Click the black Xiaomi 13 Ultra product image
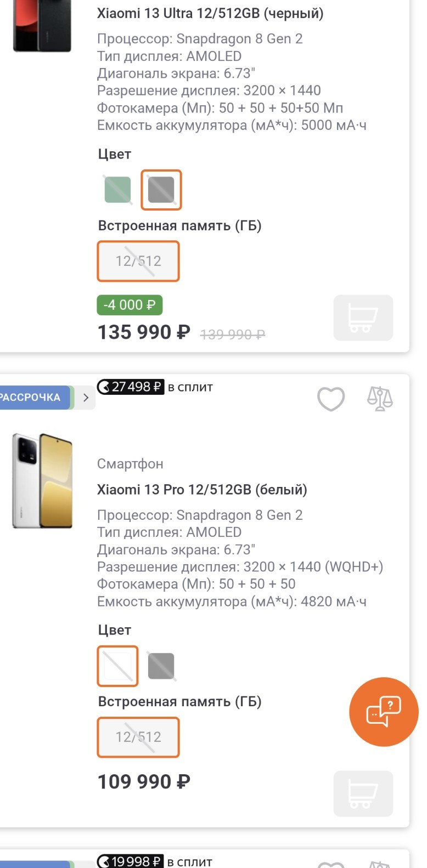 [42, 26]
